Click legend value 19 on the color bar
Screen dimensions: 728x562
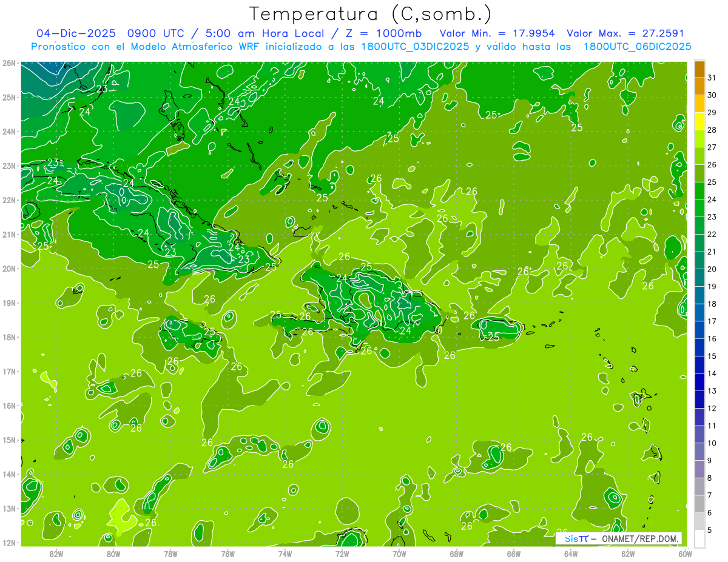click(x=712, y=286)
